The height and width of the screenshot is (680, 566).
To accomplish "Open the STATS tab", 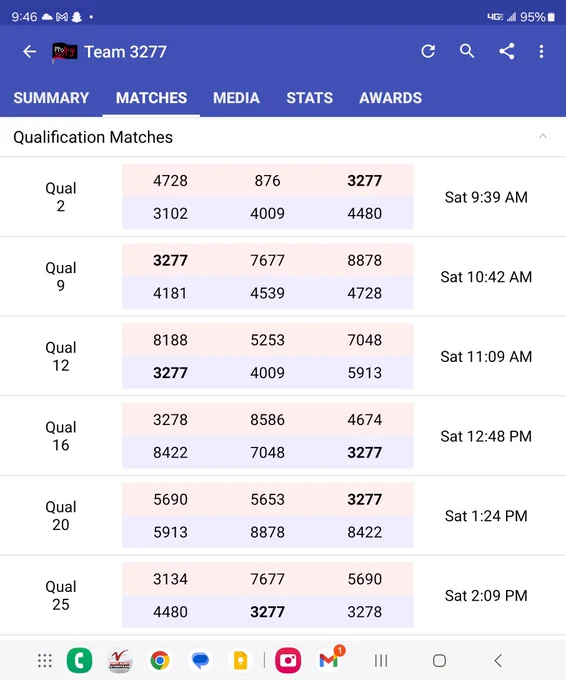I will [309, 98].
